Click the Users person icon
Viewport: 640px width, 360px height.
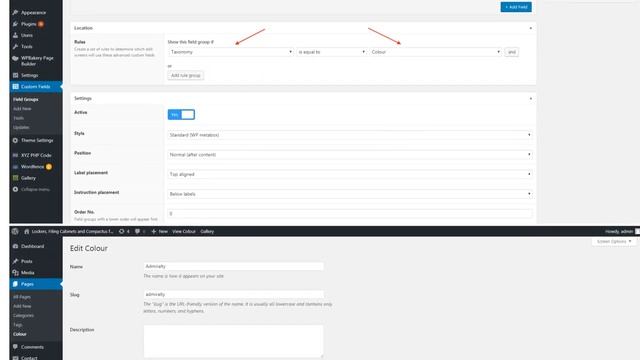pos(16,36)
